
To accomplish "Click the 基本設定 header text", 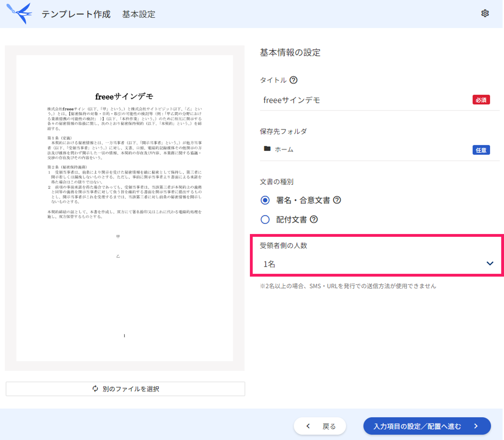I will pos(139,14).
